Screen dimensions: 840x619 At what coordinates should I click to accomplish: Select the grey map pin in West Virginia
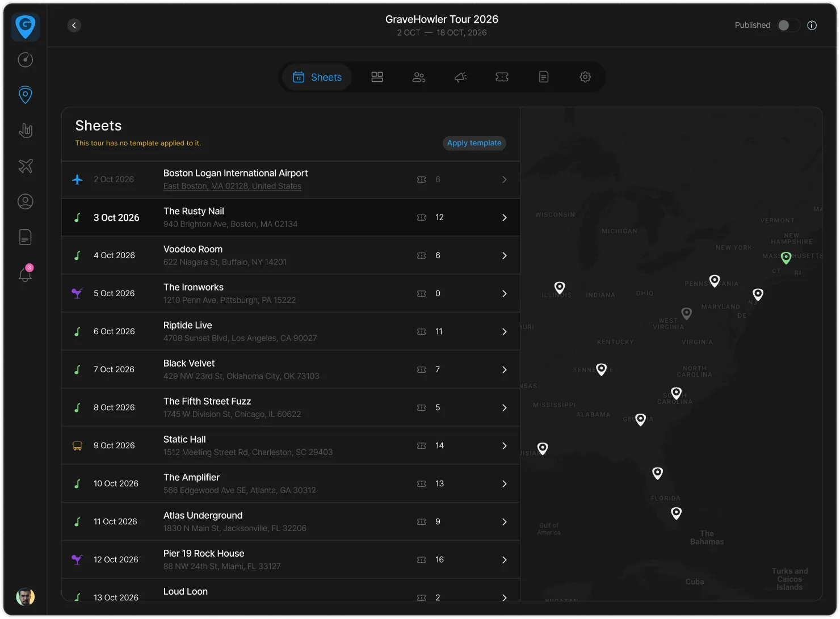tap(687, 313)
